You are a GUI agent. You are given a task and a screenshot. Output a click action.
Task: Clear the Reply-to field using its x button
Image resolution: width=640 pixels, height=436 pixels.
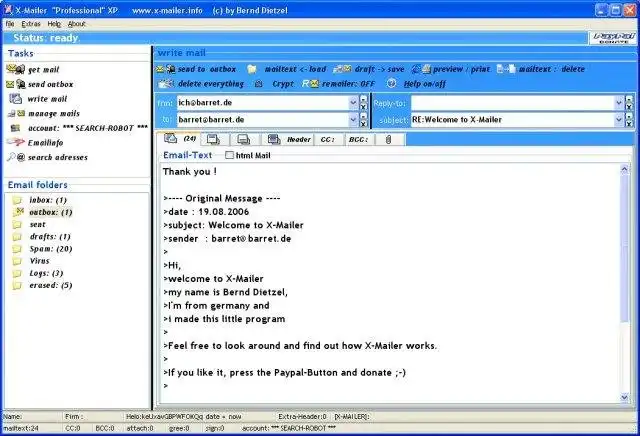629,107
